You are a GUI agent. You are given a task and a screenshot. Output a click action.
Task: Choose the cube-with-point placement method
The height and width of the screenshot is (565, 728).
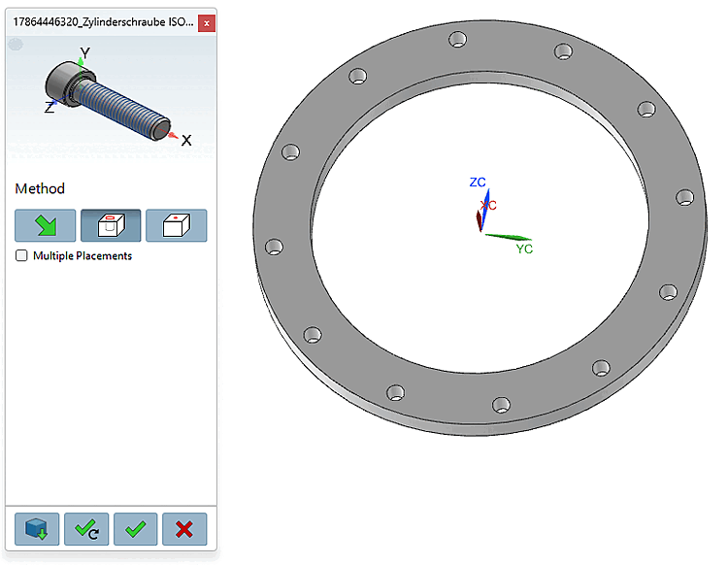click(x=177, y=225)
